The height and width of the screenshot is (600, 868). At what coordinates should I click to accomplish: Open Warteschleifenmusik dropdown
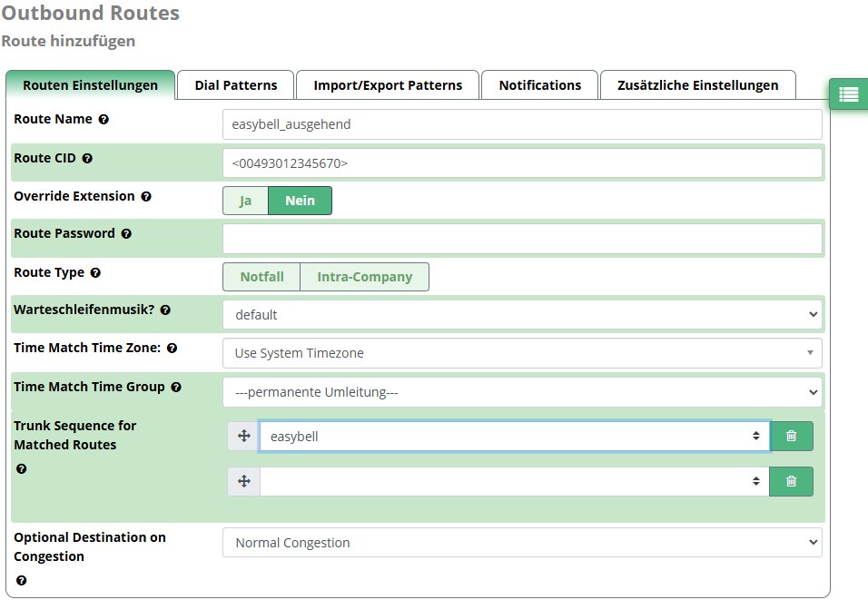[x=522, y=315]
